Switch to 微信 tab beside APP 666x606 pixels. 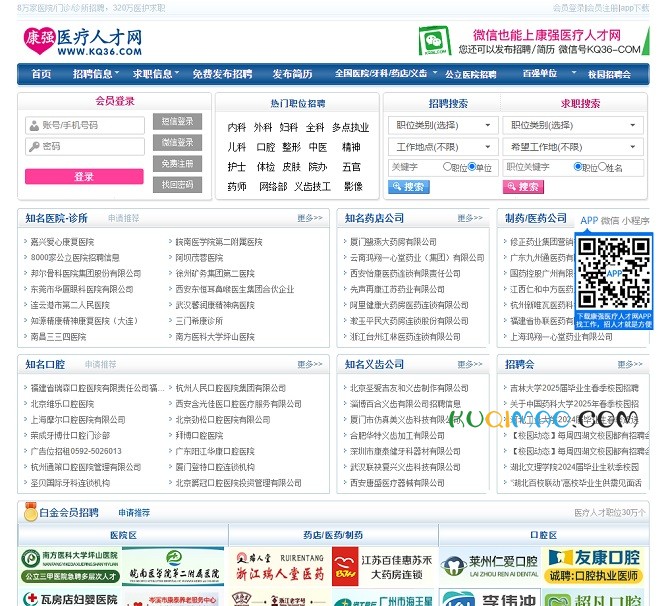pyautogui.click(x=610, y=220)
